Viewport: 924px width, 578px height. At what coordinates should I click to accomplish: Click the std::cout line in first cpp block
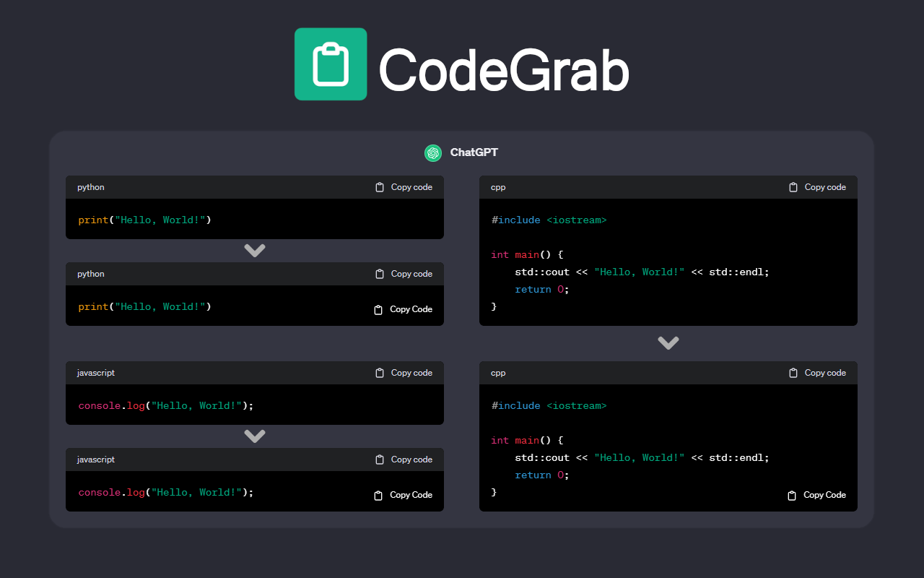pos(642,272)
